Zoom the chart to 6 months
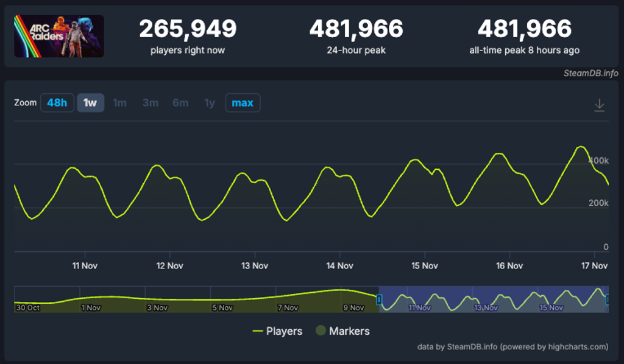Viewport: 624px width, 364px height. coord(180,102)
